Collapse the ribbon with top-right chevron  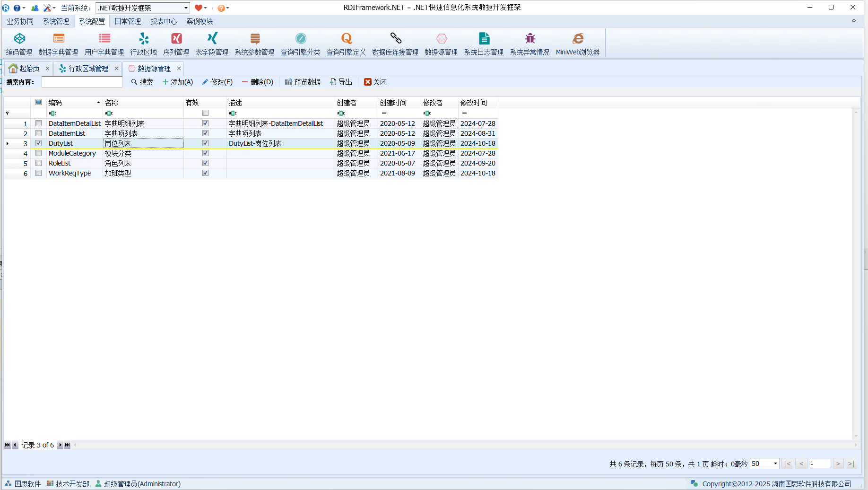tap(854, 21)
